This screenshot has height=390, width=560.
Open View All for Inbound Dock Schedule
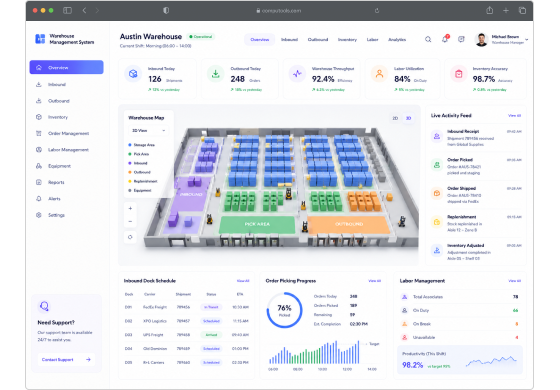point(243,281)
